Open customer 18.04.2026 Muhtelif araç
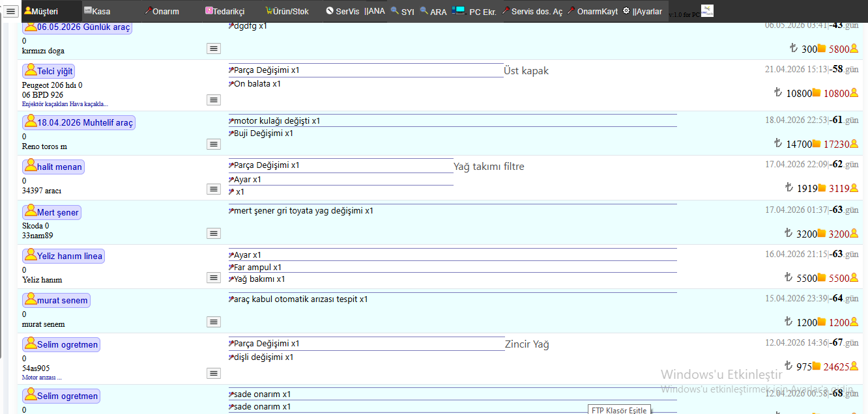The width and height of the screenshot is (868, 414). [78, 122]
